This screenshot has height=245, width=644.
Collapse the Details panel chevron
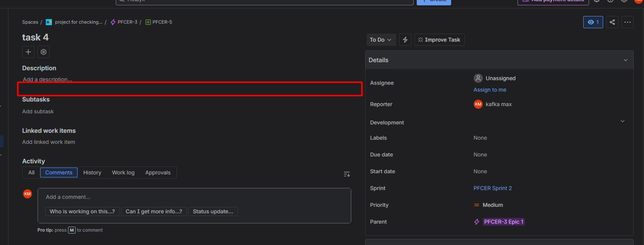tap(626, 60)
